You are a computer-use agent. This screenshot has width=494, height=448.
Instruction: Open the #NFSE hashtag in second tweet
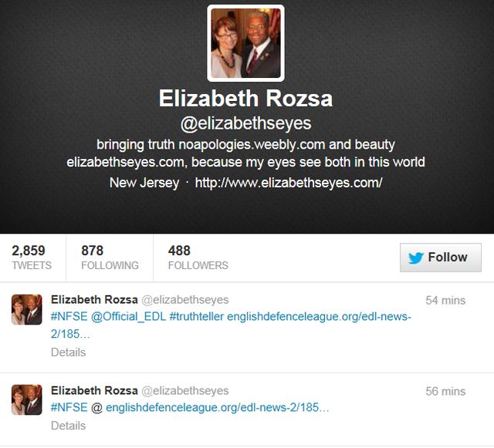coord(69,407)
